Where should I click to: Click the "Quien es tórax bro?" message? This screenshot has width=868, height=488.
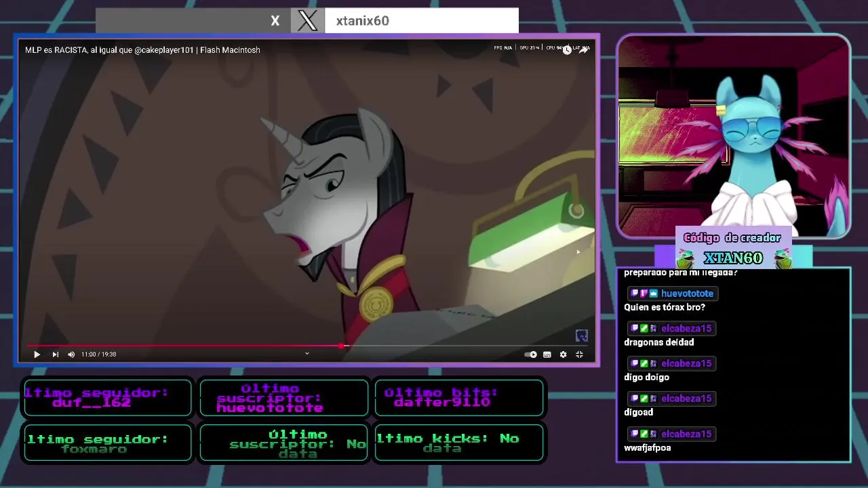(x=665, y=307)
